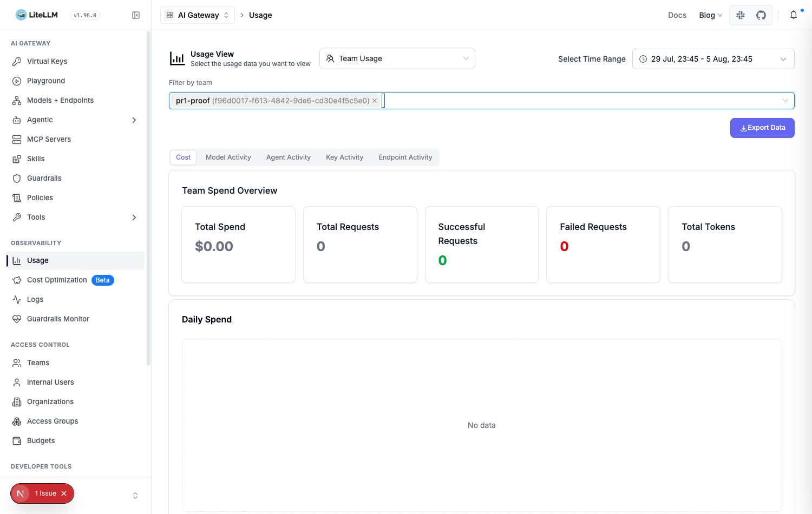Viewport: 812px width, 514px height.
Task: Click the Policies icon
Action: [17, 198]
